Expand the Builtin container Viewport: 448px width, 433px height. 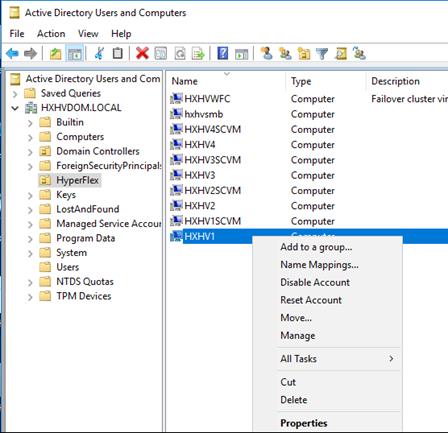(x=30, y=123)
